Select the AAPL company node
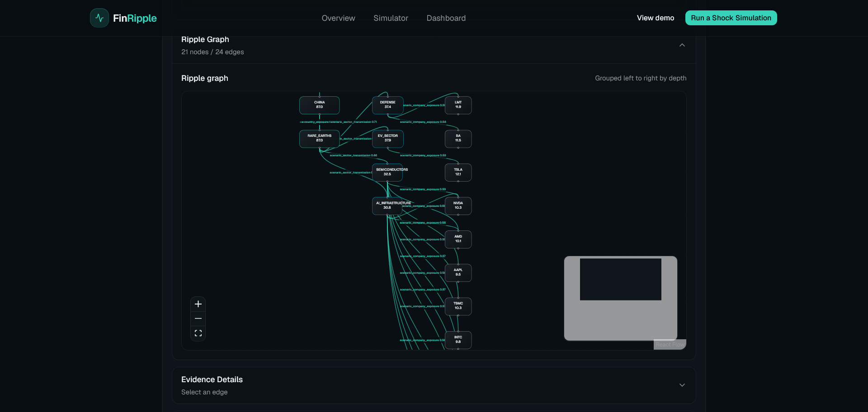This screenshot has width=868, height=412. click(458, 273)
